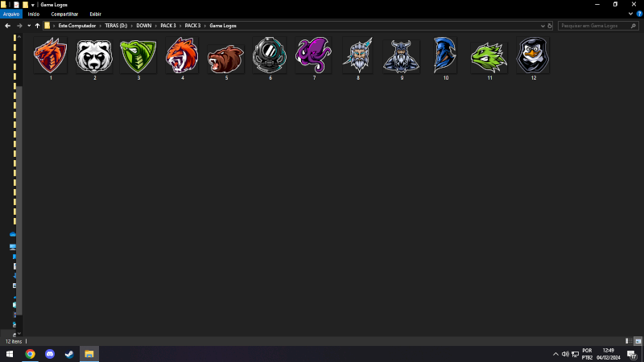644x362 pixels.
Task: Open the Help question mark icon
Action: coord(639,14)
